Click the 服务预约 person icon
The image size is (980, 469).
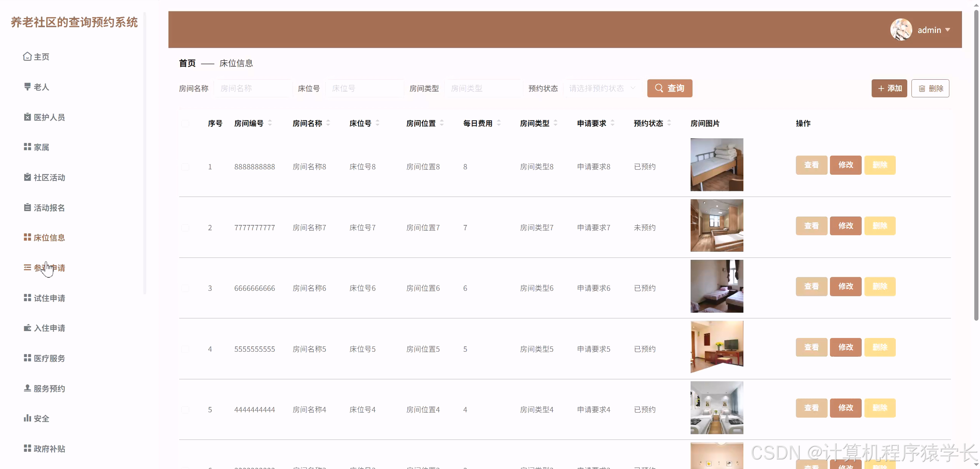click(27, 388)
